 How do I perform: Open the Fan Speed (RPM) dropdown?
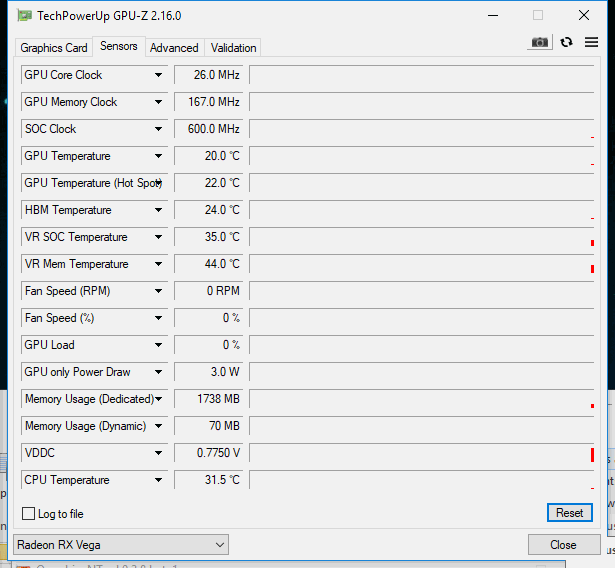pos(158,291)
